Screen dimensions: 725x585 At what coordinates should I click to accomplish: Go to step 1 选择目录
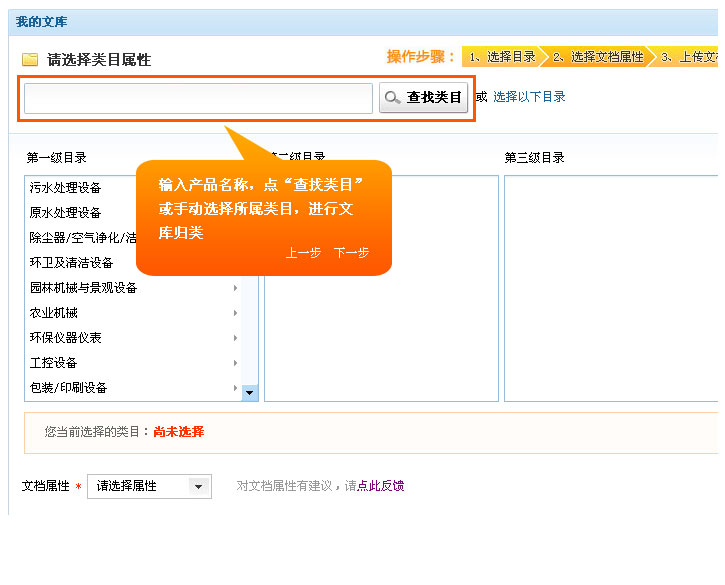coord(502,57)
